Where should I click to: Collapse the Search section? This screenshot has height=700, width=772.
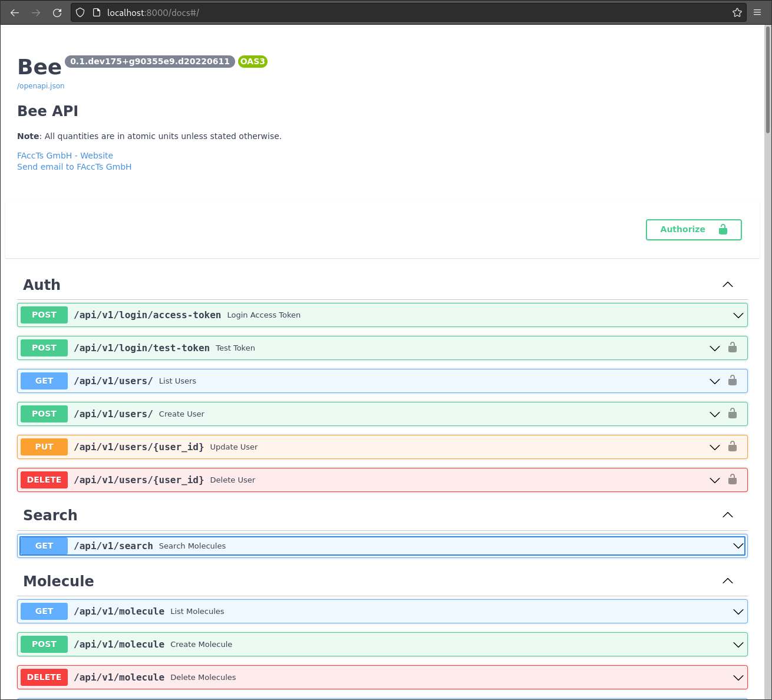pyautogui.click(x=727, y=515)
